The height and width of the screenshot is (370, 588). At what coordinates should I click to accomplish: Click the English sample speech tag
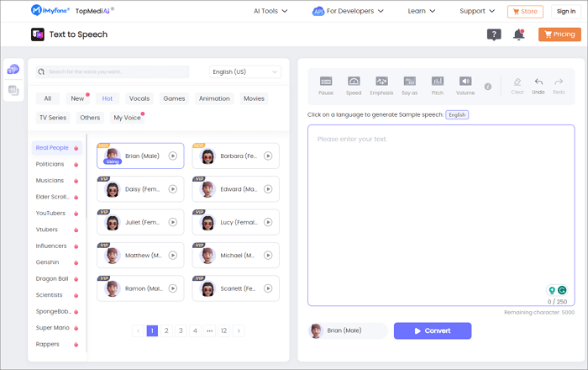pyautogui.click(x=457, y=115)
